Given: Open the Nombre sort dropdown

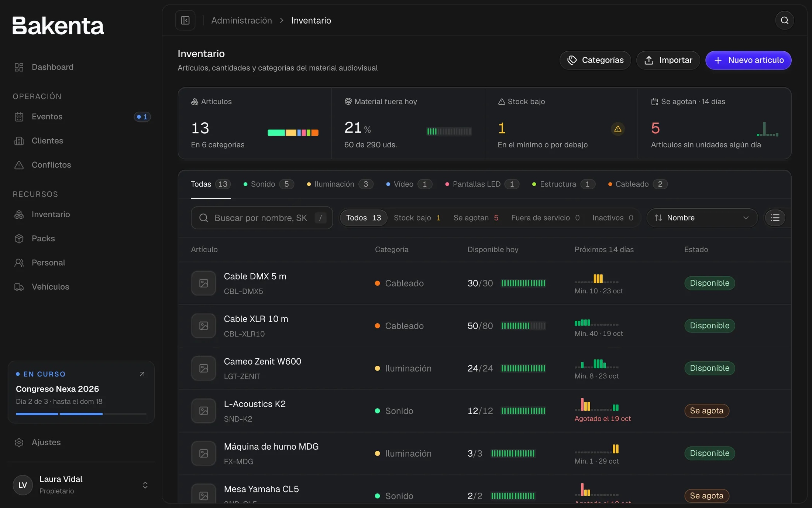Looking at the screenshot, I should 702,218.
